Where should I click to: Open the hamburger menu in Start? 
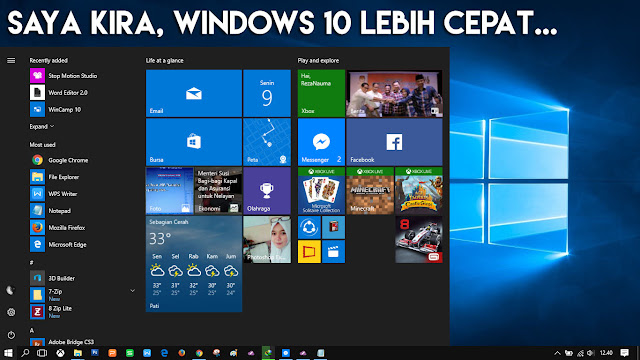(11, 60)
